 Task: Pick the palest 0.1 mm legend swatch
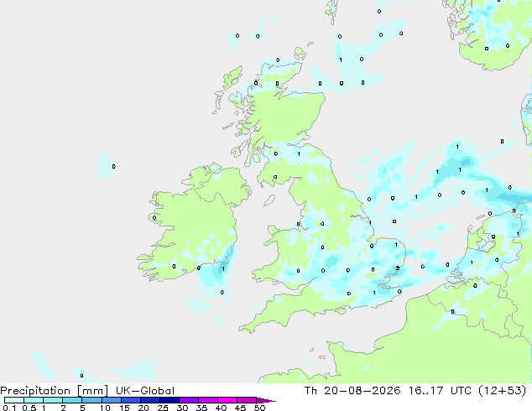click(x=14, y=400)
